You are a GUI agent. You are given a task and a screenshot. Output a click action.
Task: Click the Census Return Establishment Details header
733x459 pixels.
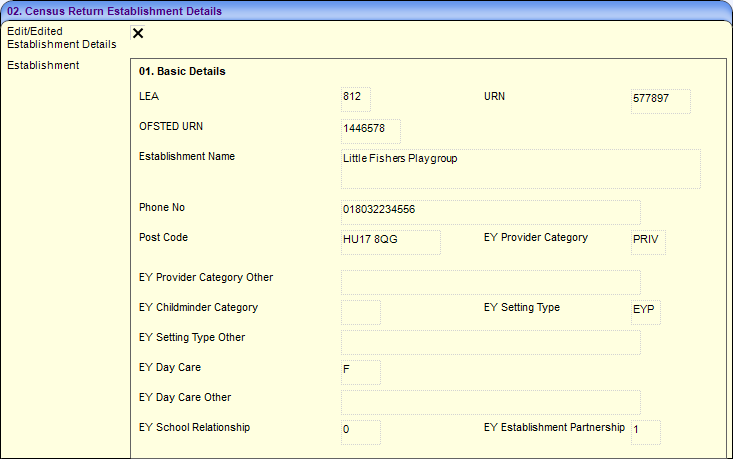115,11
